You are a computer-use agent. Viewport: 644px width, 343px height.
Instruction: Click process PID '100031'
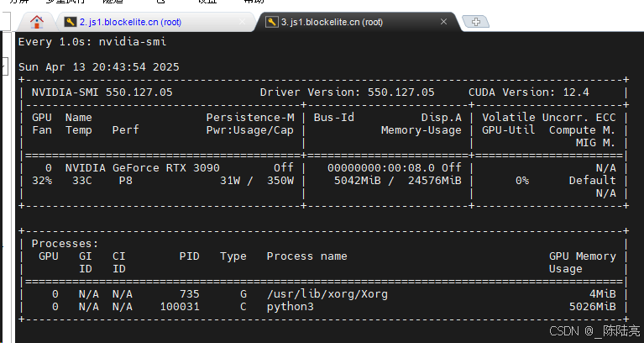(x=180, y=307)
